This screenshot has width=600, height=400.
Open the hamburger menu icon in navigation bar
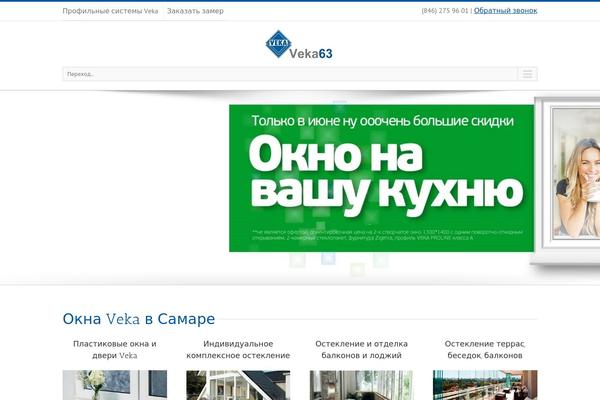527,74
